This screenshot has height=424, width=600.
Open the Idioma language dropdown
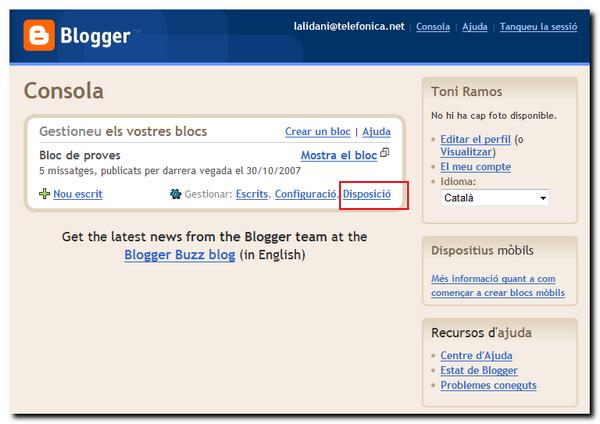point(495,198)
